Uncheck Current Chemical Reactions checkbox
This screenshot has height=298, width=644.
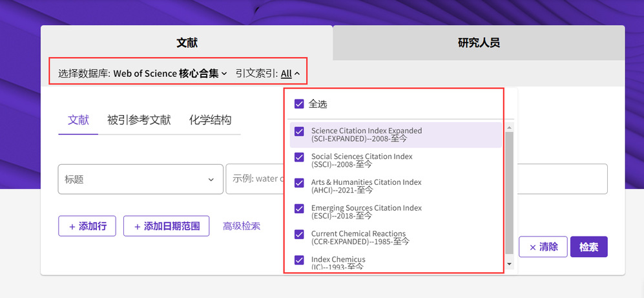[299, 234]
